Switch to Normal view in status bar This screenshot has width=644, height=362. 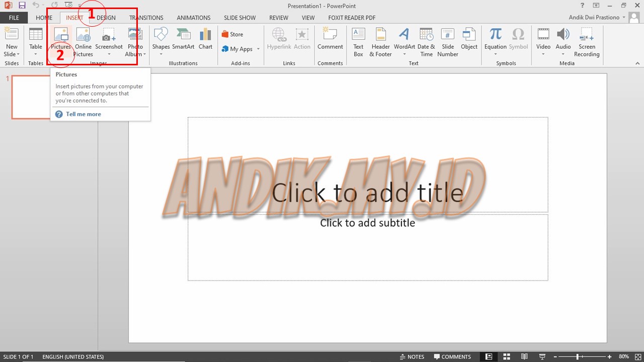click(x=489, y=356)
